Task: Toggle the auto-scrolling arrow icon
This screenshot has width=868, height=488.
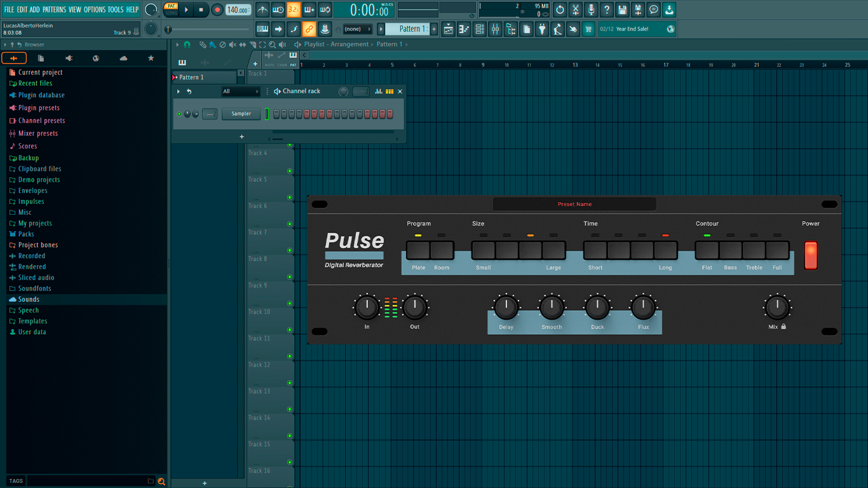Action: (278, 29)
